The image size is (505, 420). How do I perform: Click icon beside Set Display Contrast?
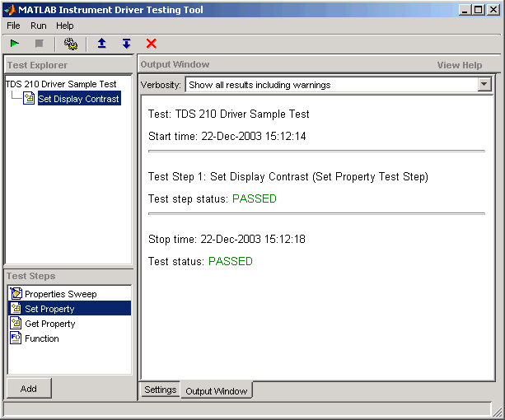pyautogui.click(x=29, y=98)
